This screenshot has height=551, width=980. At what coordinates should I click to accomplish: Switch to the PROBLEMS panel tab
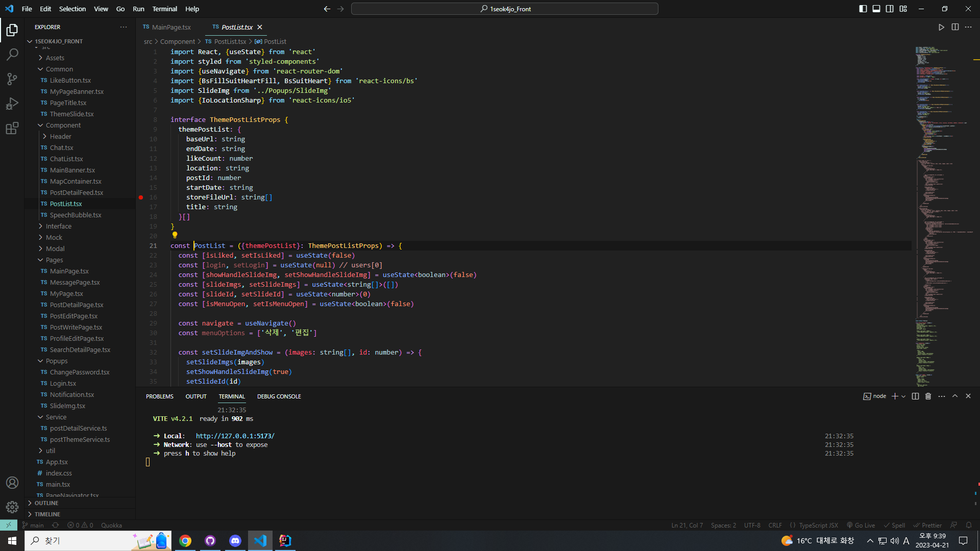point(159,396)
